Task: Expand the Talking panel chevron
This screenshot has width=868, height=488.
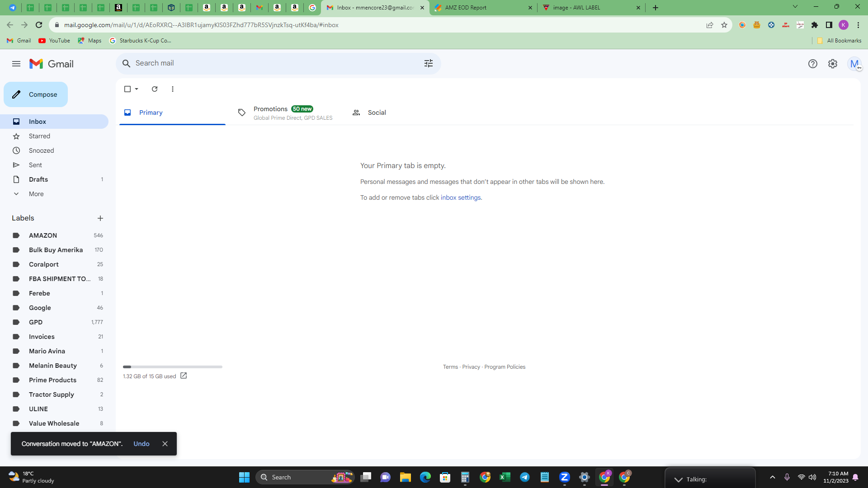Action: [x=678, y=479]
